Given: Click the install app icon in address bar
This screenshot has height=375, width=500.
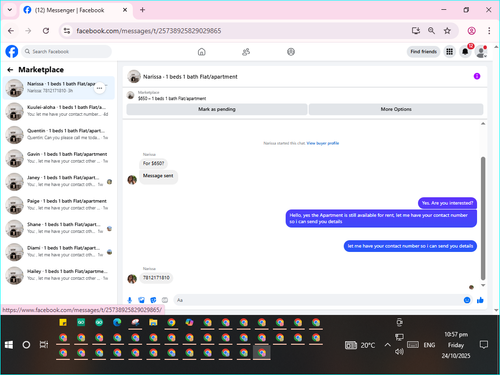Looking at the screenshot, I should (415, 31).
